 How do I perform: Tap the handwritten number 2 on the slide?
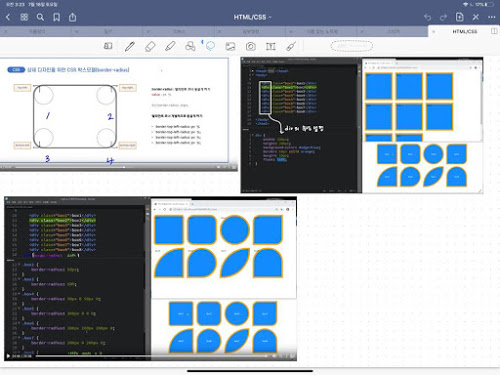click(110, 116)
